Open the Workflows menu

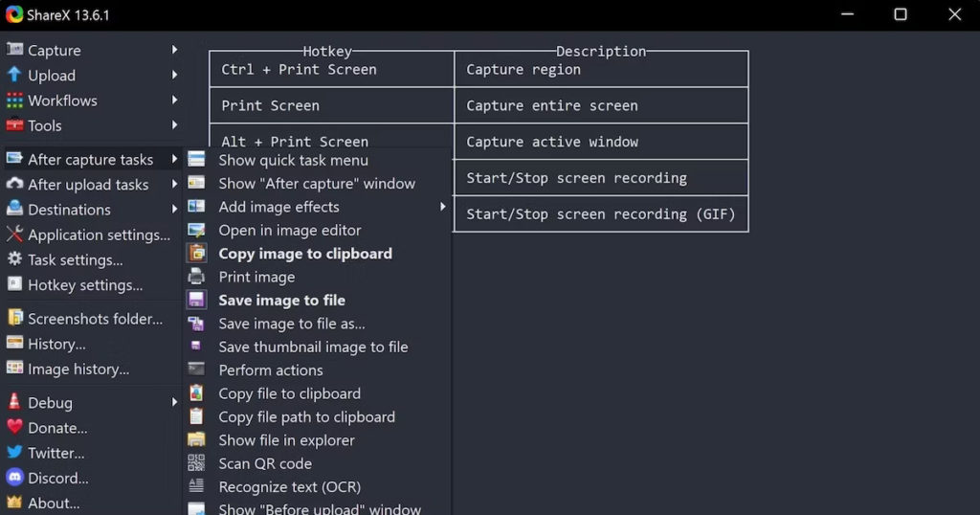[x=62, y=101]
